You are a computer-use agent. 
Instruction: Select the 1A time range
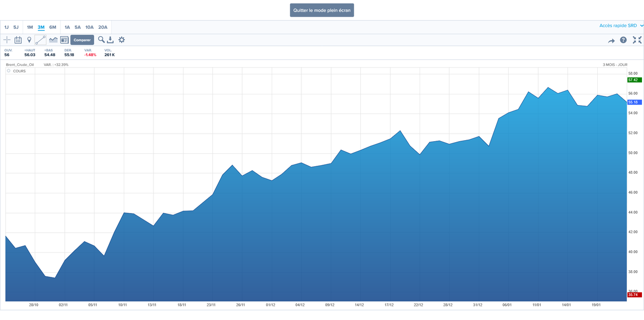pos(67,27)
